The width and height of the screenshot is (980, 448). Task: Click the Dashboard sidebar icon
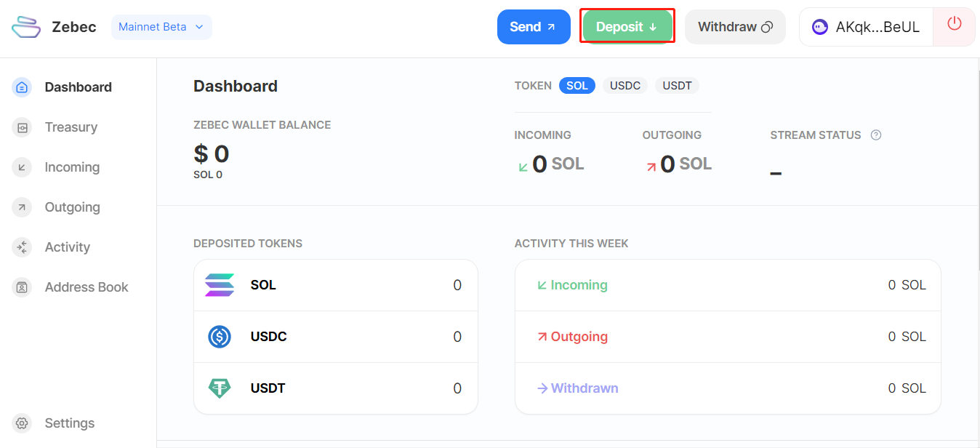(22, 87)
